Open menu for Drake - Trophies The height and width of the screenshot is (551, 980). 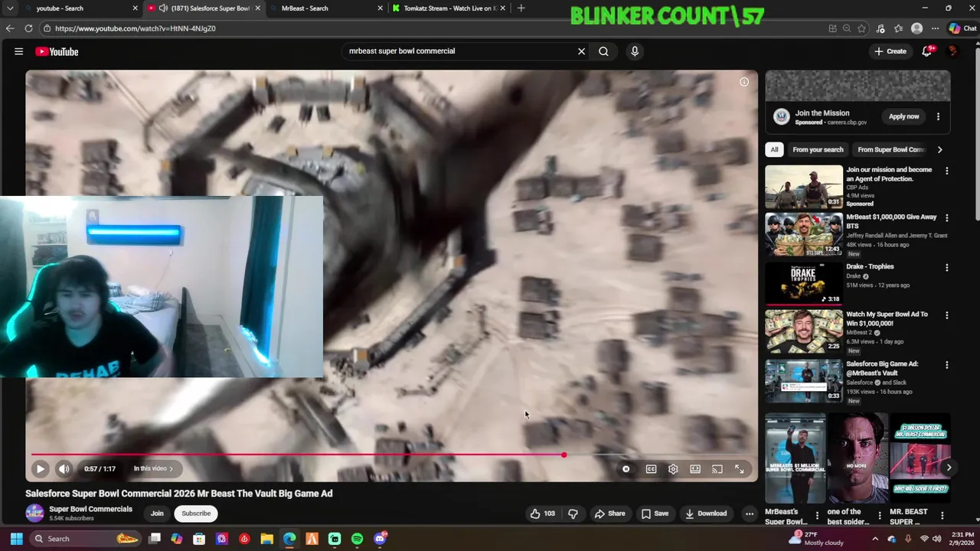pyautogui.click(x=946, y=268)
